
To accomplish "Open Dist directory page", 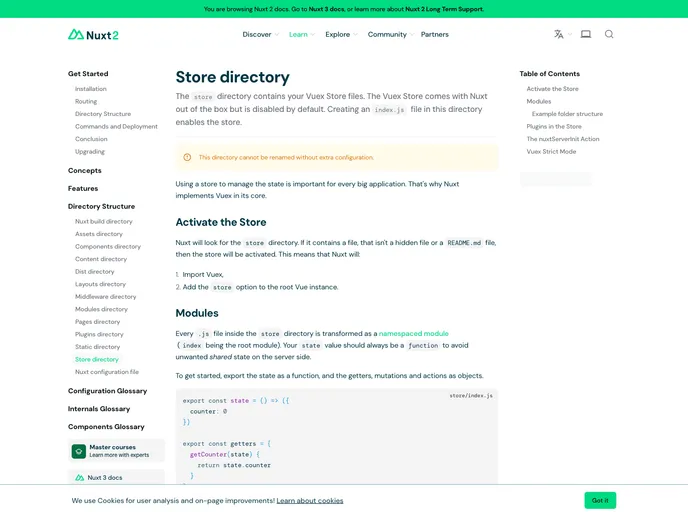I will pos(94,272).
